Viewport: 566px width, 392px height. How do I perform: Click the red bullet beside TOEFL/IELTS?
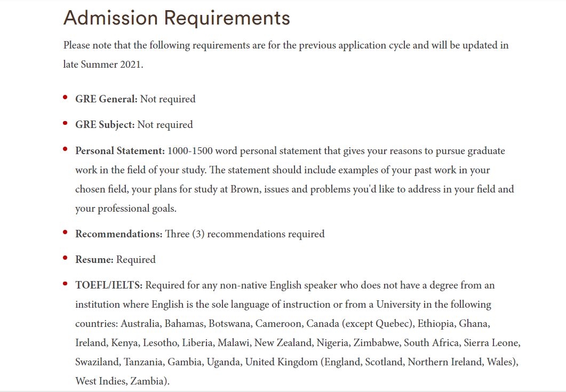(x=65, y=283)
